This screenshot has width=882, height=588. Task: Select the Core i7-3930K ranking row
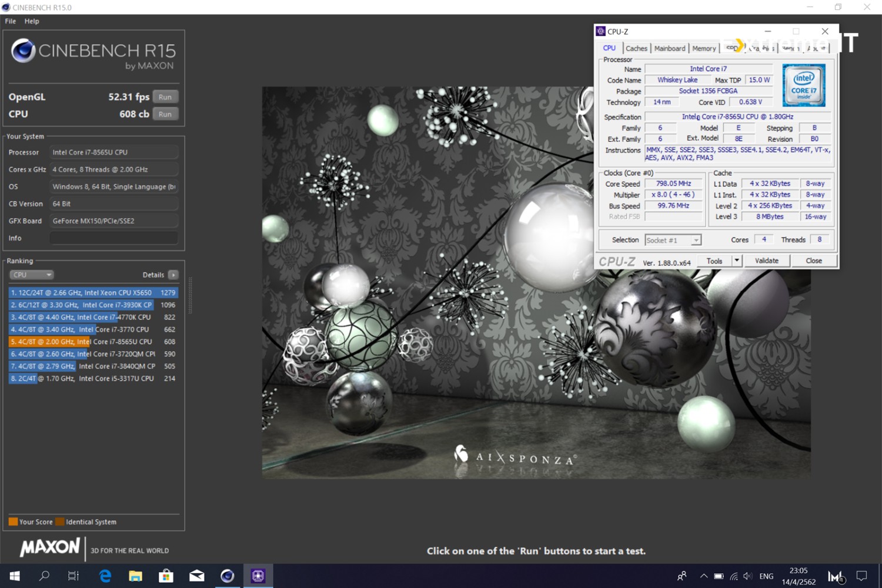[x=93, y=305]
